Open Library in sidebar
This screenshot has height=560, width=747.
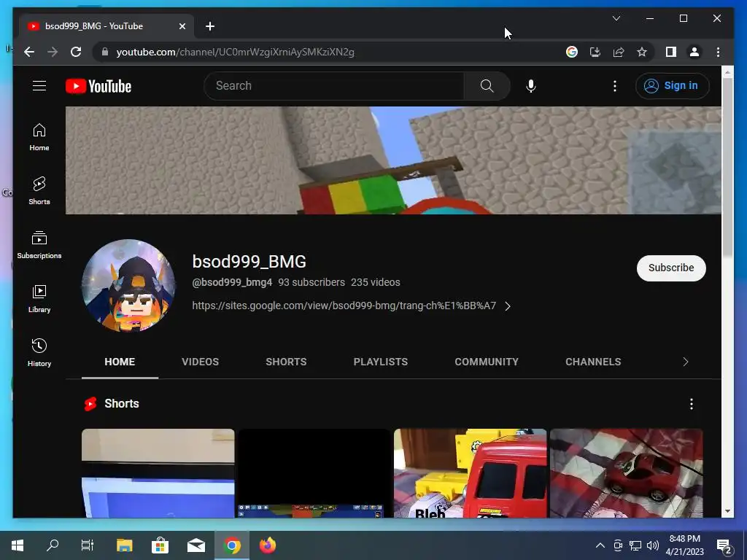pos(39,298)
